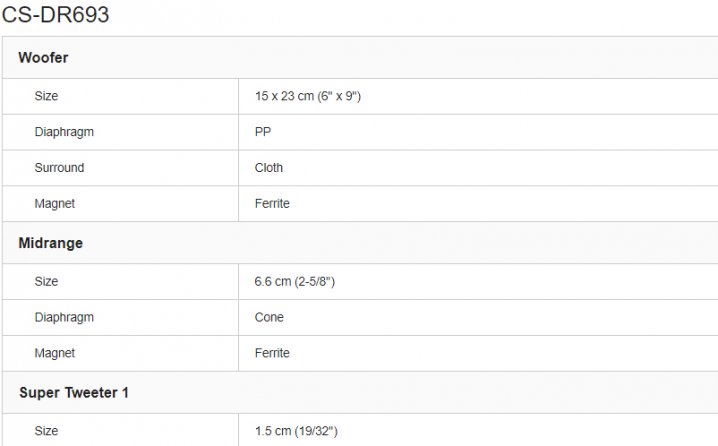Click the 6.6 cm midrange size value
The height and width of the screenshot is (446, 718).
tap(295, 282)
